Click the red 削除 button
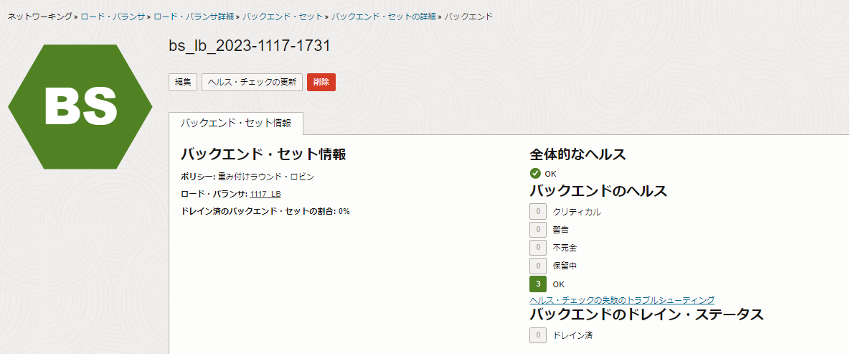 tap(321, 82)
